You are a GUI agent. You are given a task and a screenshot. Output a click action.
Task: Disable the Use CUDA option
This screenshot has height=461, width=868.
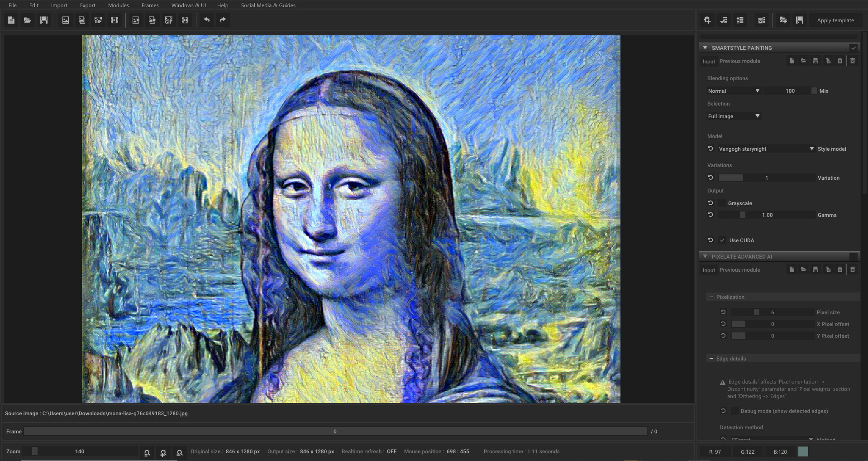click(722, 240)
